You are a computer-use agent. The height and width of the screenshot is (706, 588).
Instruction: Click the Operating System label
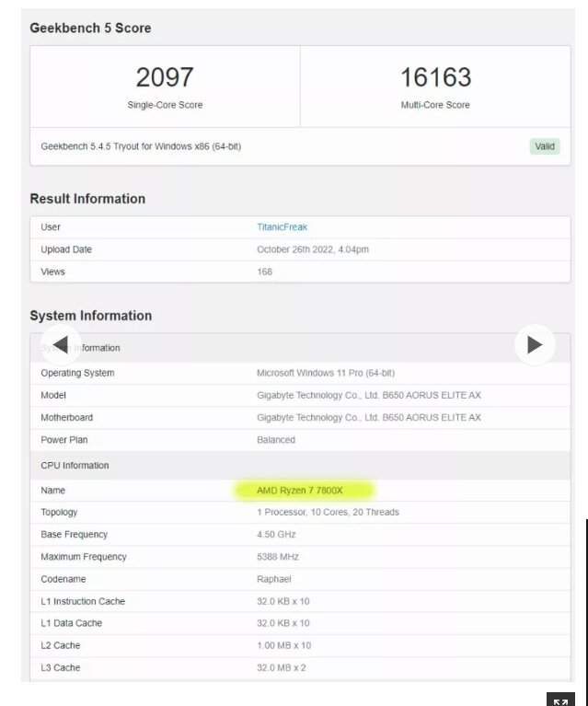pos(77,373)
